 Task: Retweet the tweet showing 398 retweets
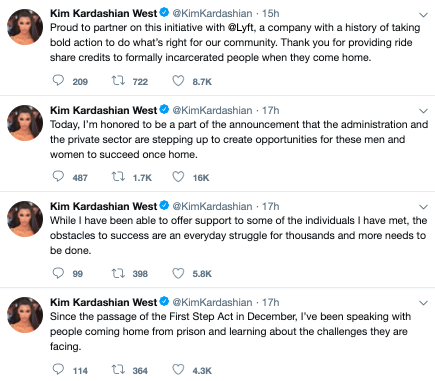[x=118, y=273]
